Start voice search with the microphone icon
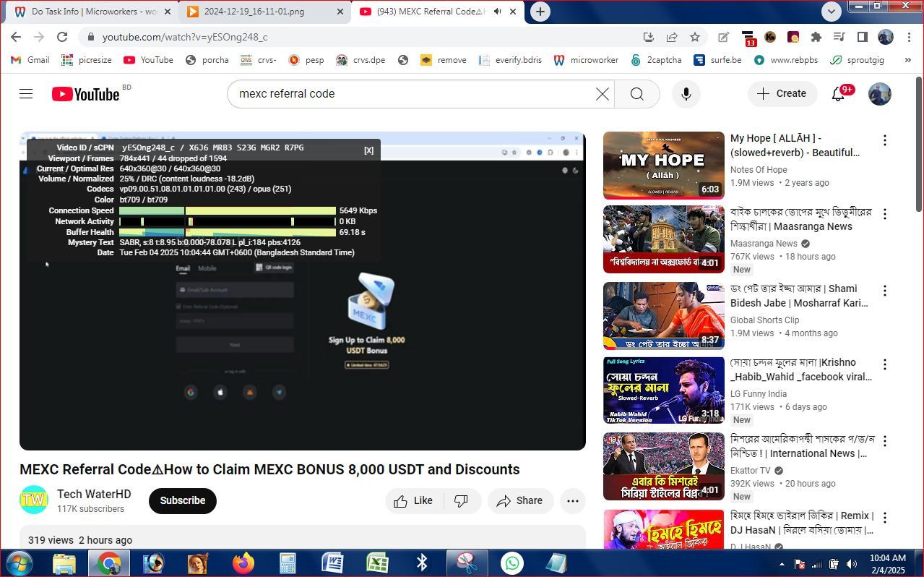 [686, 94]
